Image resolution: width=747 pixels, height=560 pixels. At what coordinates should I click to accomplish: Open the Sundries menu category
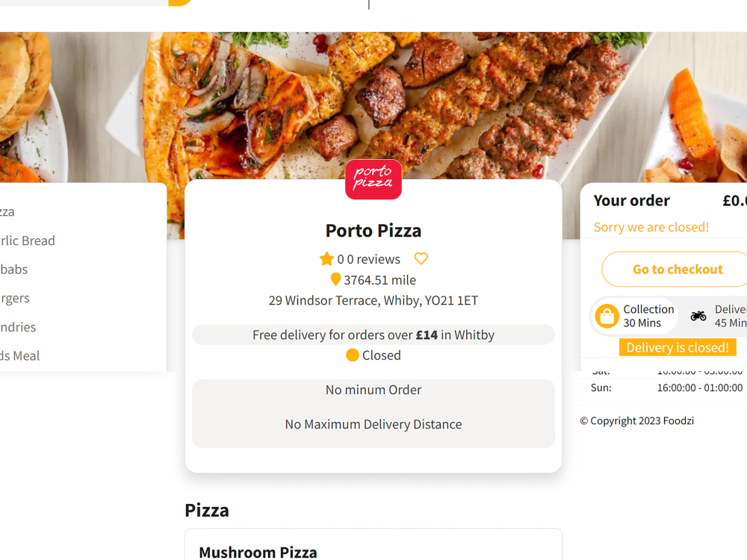(x=18, y=327)
